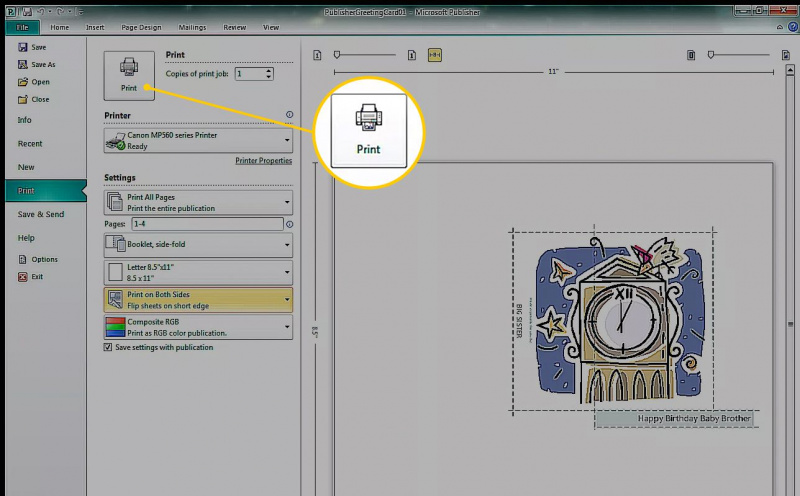Click the Exit icon in sidebar
This screenshot has height=496, width=800.
coord(22,277)
